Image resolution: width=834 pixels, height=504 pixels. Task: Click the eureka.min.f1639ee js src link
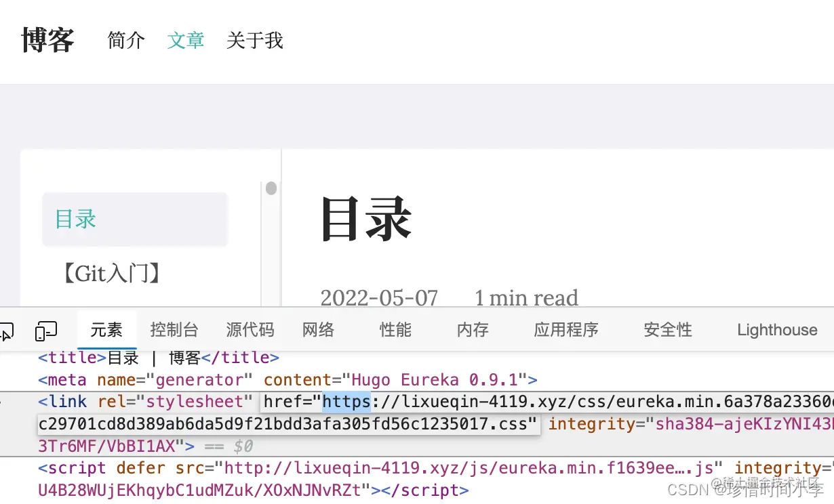tap(469, 468)
